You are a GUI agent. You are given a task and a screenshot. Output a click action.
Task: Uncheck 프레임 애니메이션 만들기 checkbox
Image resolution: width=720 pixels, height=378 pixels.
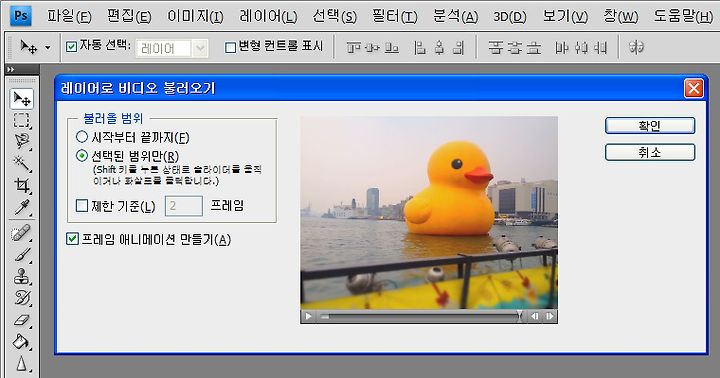pos(72,239)
